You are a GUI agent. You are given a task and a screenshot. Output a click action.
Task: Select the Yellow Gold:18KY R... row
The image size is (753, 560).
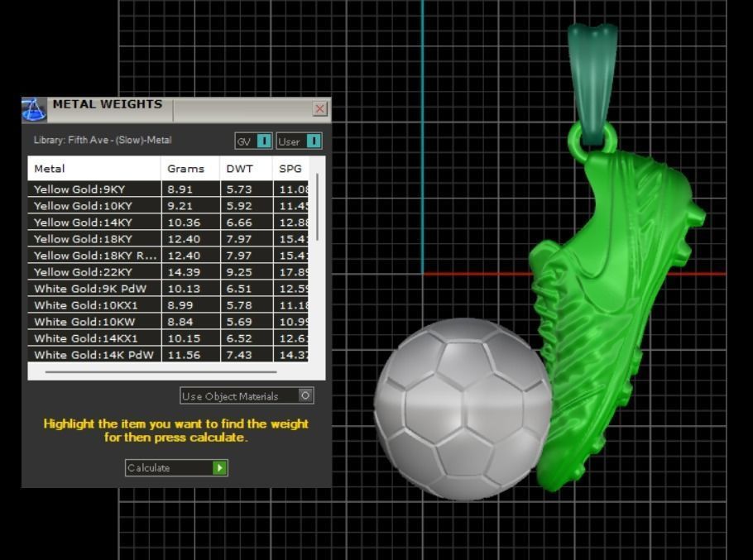point(168,256)
